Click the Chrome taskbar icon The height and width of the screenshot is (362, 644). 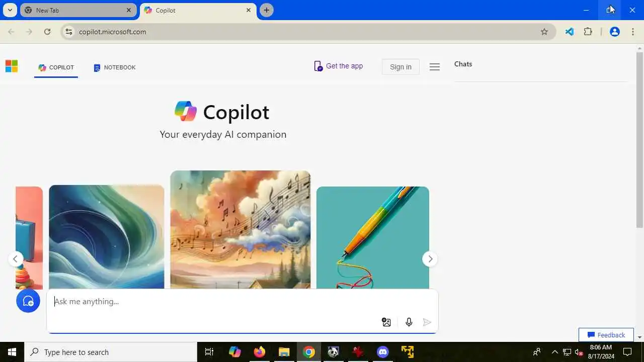pyautogui.click(x=309, y=352)
